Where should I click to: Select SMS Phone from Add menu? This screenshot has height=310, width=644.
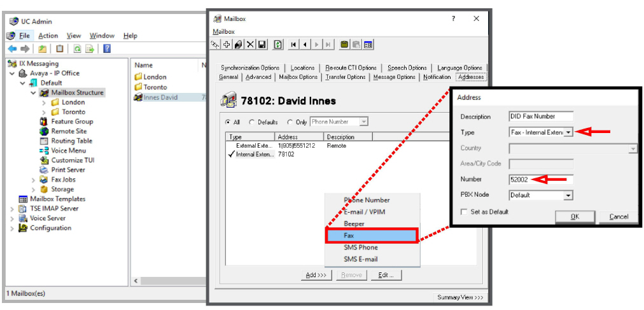click(361, 248)
